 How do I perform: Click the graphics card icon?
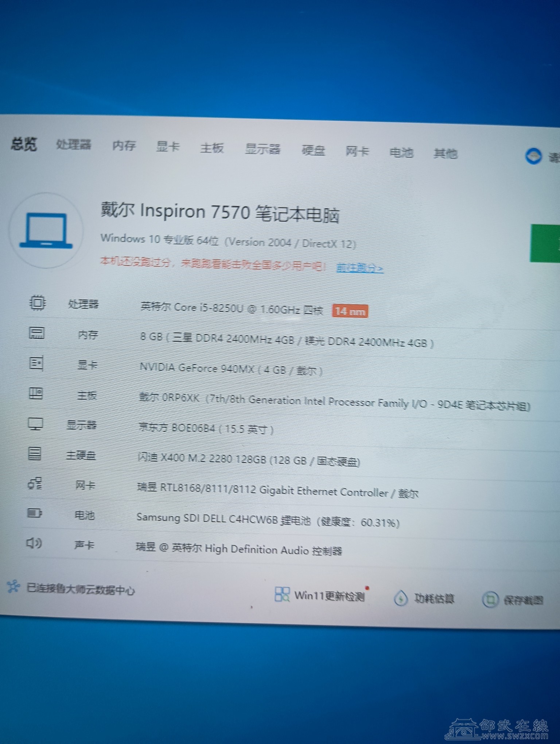coord(36,363)
